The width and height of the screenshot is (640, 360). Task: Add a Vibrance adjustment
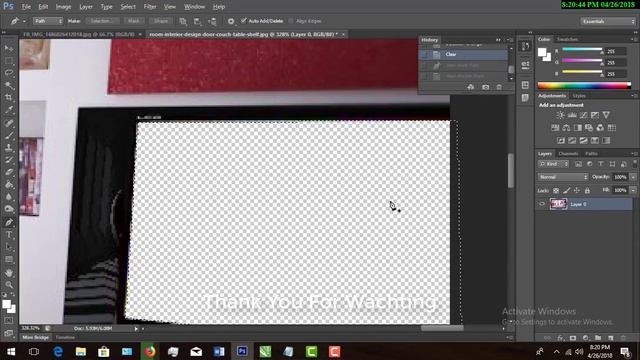click(x=606, y=115)
